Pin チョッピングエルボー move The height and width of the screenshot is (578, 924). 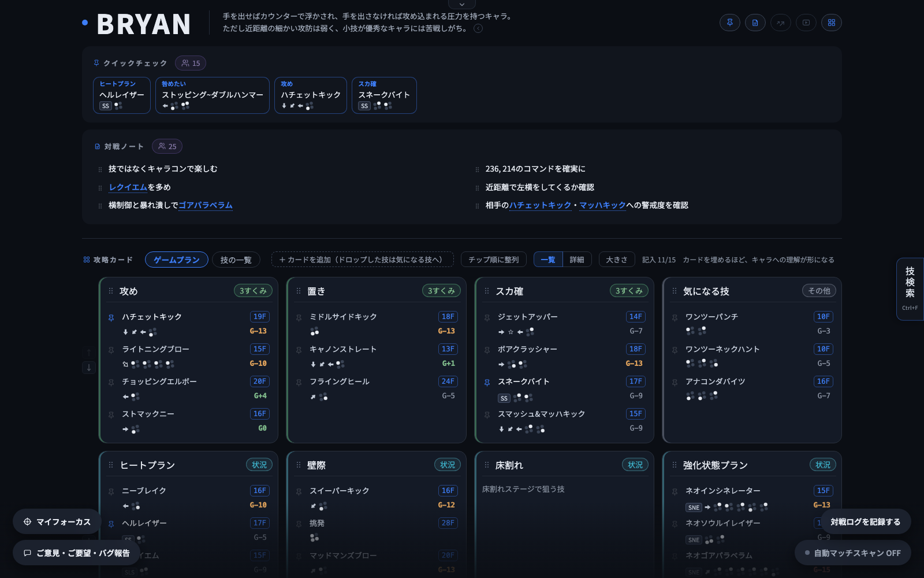(x=111, y=383)
